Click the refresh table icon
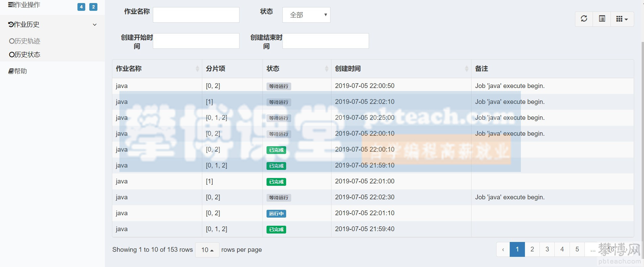This screenshot has width=644, height=267. pyautogui.click(x=584, y=19)
